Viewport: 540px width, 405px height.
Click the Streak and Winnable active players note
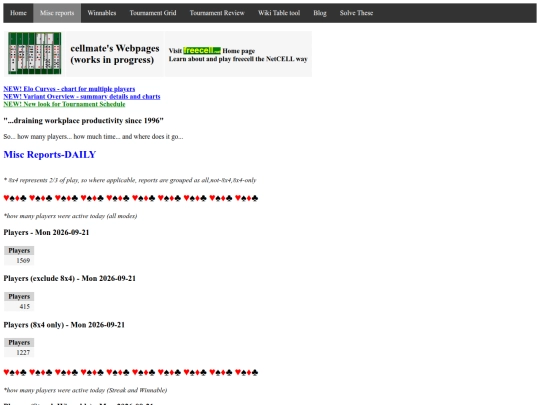[x=85, y=390]
